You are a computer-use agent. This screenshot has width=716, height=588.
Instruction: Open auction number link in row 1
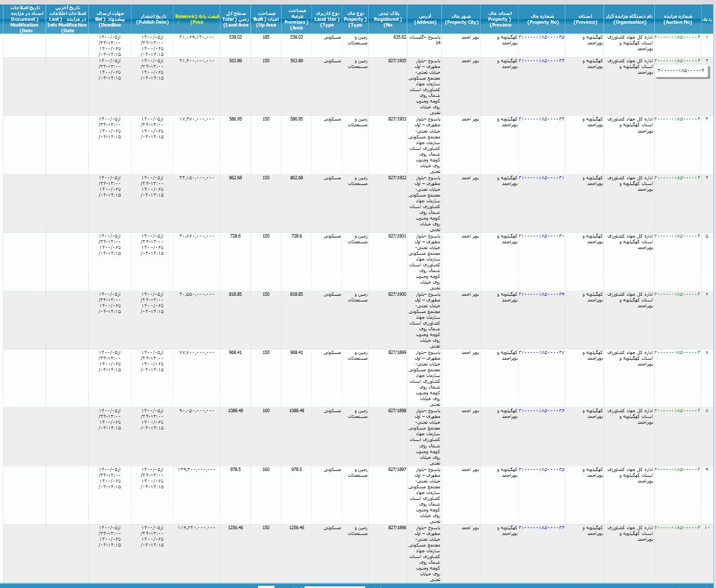pos(677,37)
